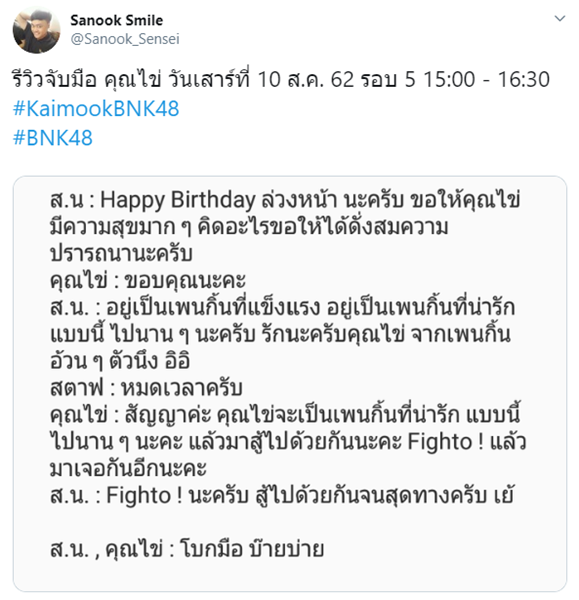Viewport: 579px width, 600px height.
Task: Click the line ending with Fighto ! แล้ว
Action: 288,441
